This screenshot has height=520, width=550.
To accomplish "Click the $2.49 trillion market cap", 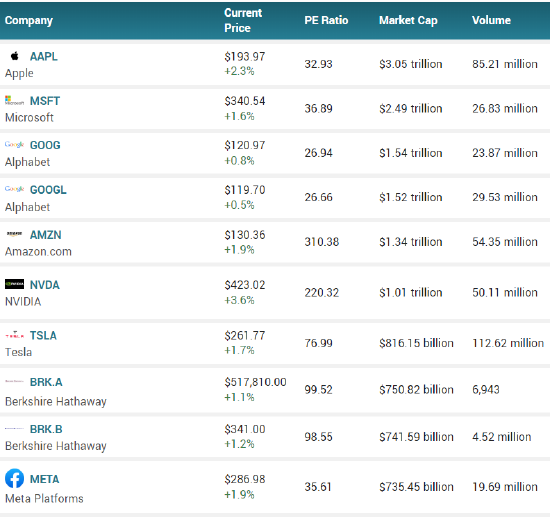I will (411, 109).
